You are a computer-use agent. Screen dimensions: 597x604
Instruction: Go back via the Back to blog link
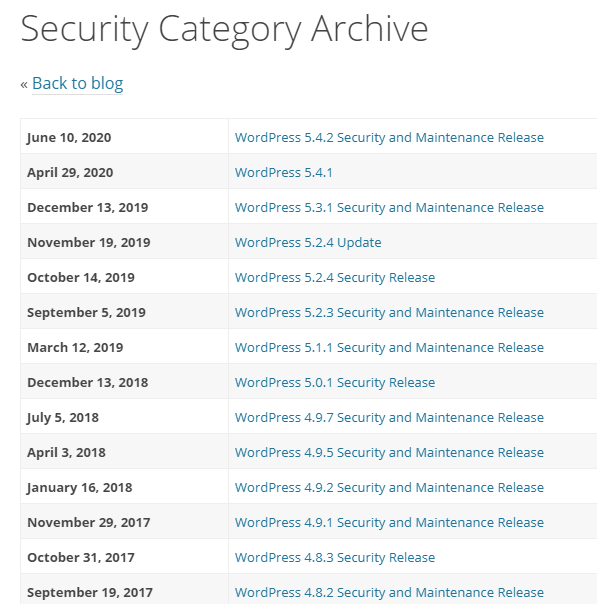(x=77, y=83)
